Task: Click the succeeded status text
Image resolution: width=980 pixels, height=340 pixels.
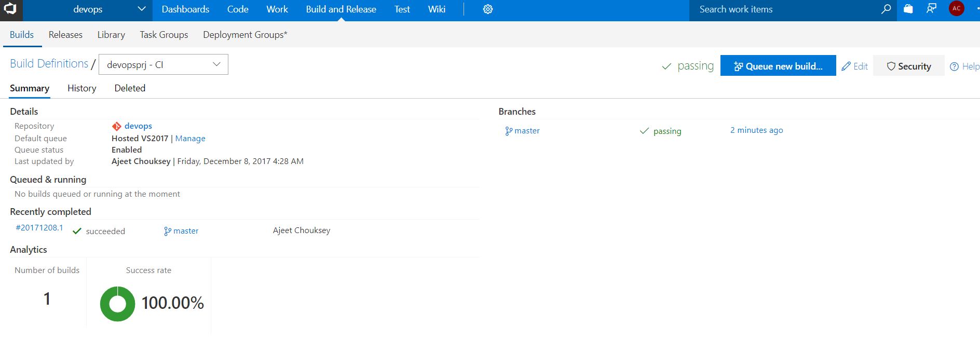Action: pos(105,232)
